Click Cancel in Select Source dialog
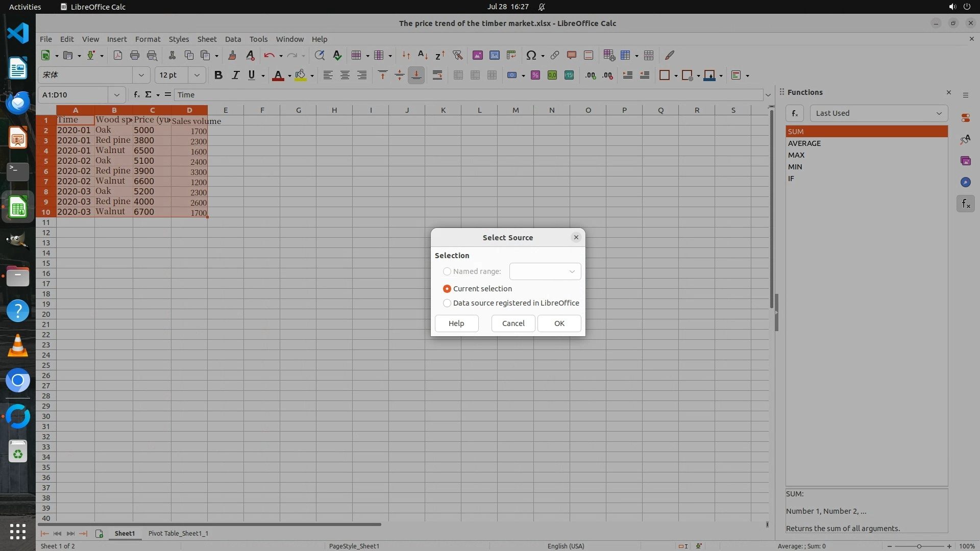Viewport: 980px width, 551px height. pyautogui.click(x=513, y=323)
